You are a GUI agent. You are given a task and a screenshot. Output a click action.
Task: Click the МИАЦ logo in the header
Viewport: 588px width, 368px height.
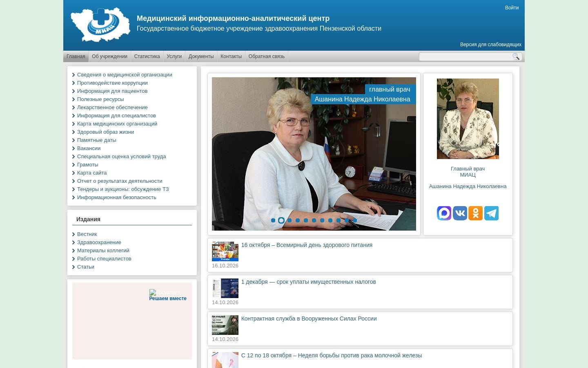click(100, 25)
